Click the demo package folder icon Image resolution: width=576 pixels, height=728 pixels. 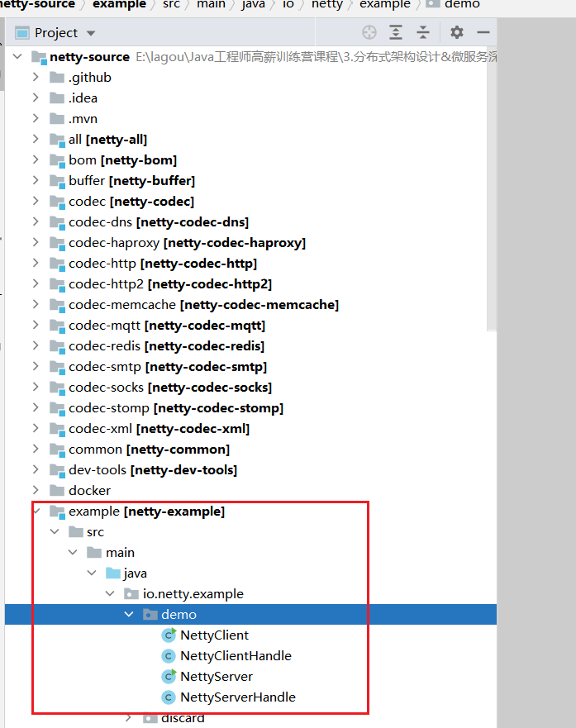point(150,614)
